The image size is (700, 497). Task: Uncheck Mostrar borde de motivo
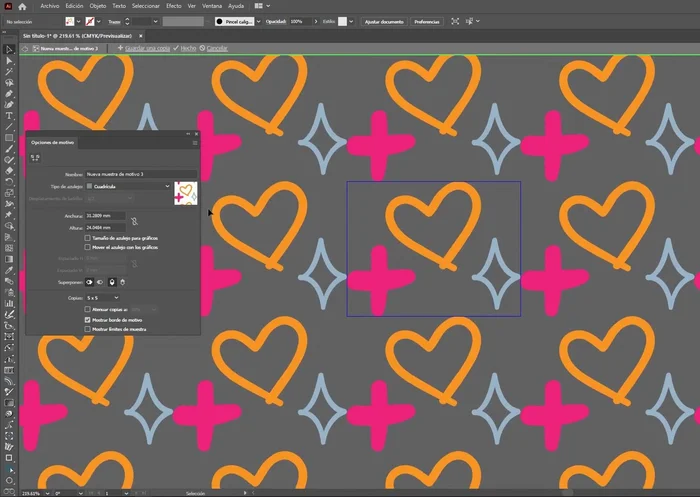point(88,319)
